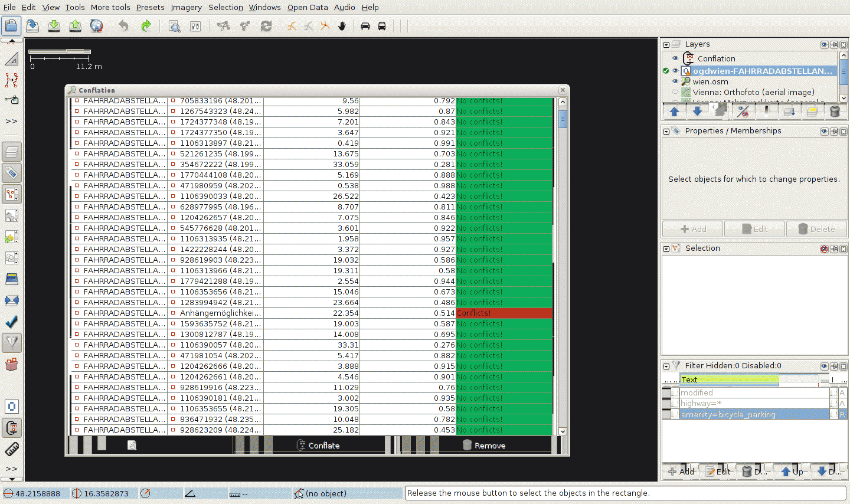The height and width of the screenshot is (504, 850).
Task: Open the preferences toolbar icon
Action: (x=195, y=26)
